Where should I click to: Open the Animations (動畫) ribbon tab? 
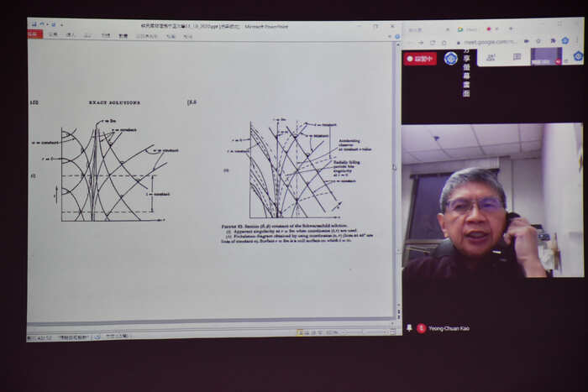(123, 36)
